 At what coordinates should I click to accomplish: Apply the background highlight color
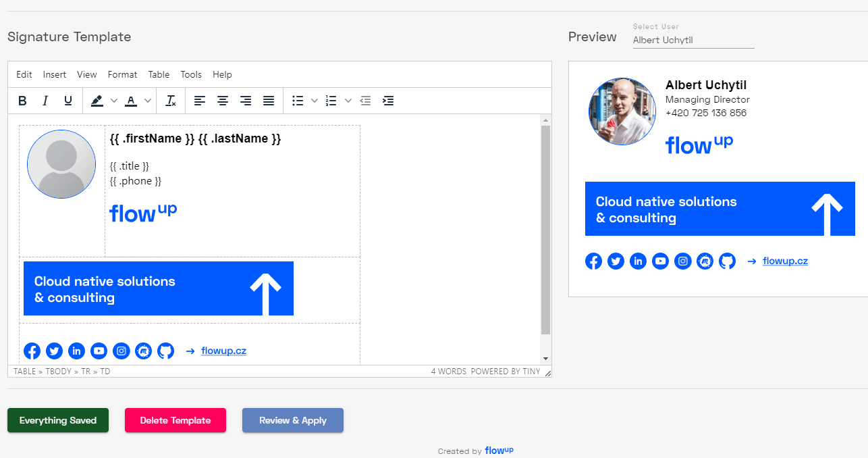coord(97,101)
